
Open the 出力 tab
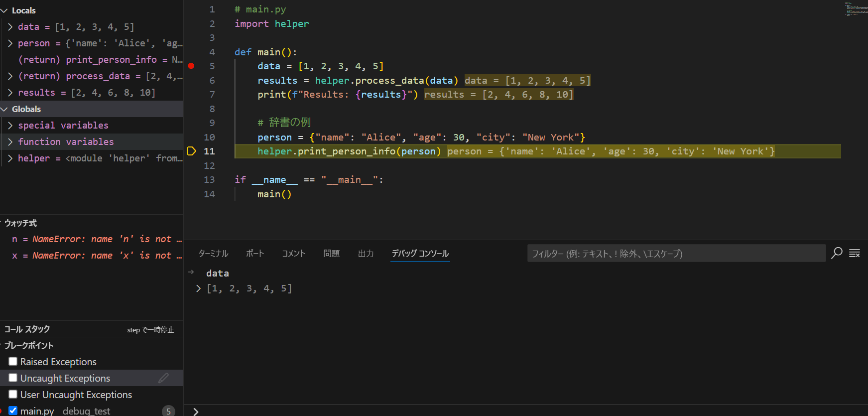(x=366, y=253)
